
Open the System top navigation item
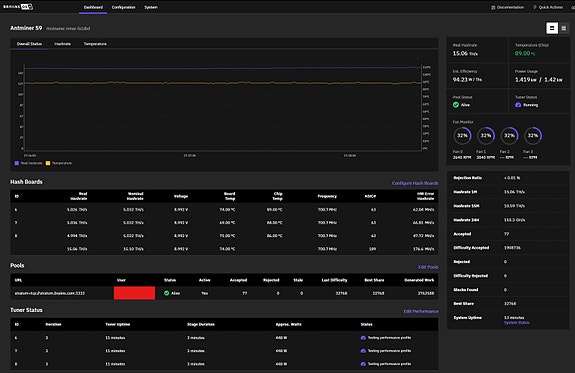coord(151,7)
